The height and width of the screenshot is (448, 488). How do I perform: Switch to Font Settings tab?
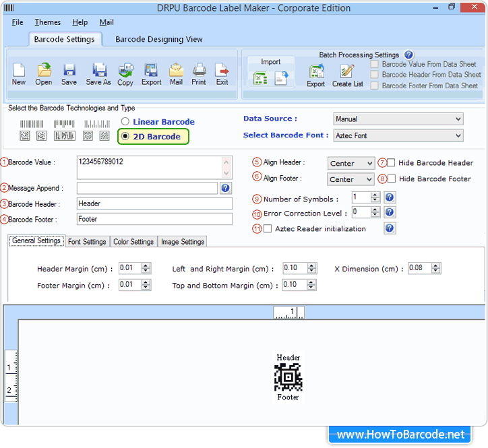coord(87,242)
